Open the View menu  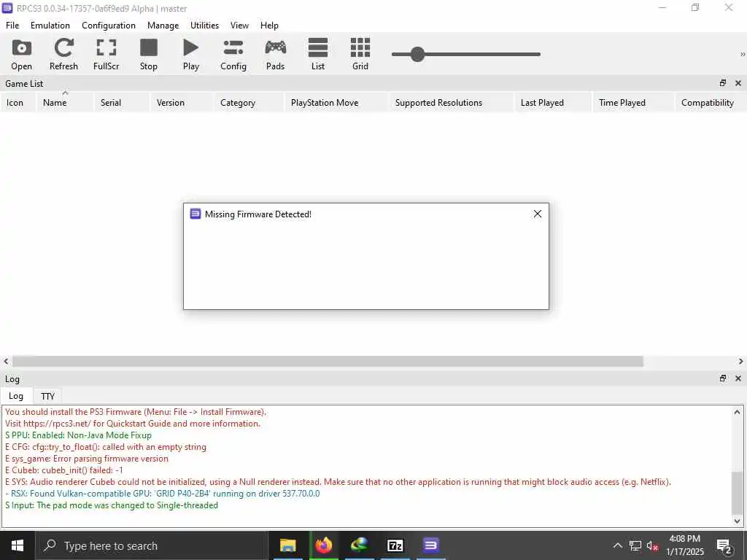coord(239,26)
